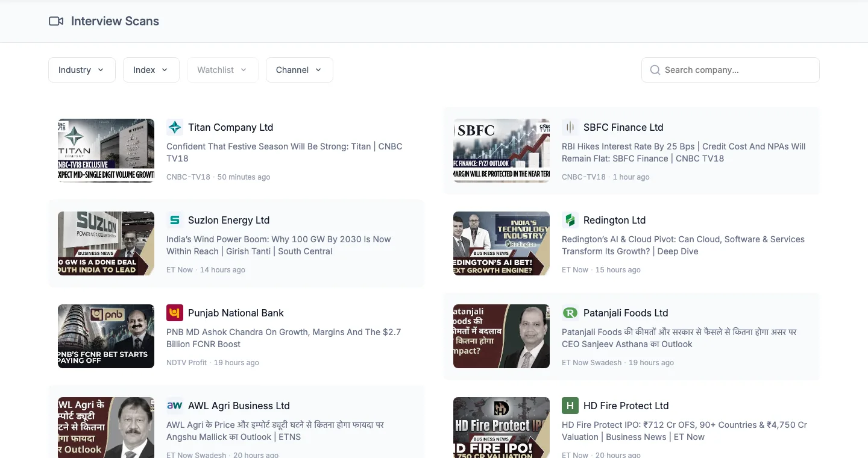Open the Redington video thumbnail
This screenshot has height=458, width=868.
[502, 243]
